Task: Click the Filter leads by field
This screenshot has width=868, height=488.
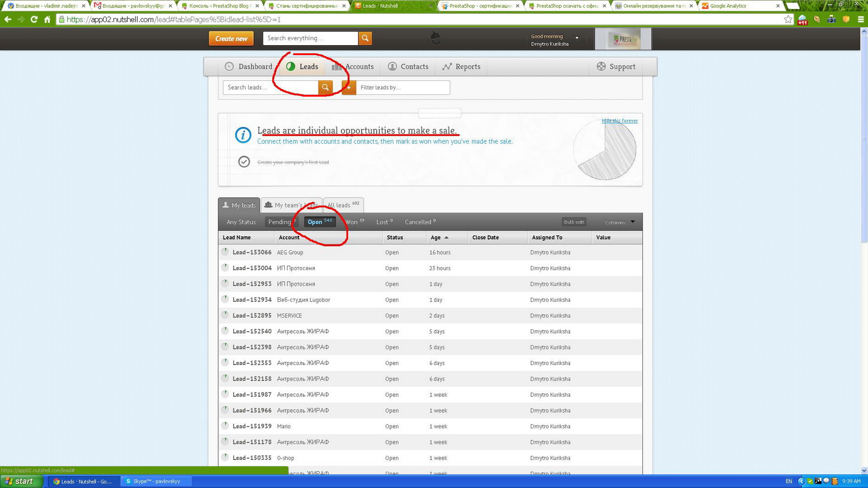Action: pos(403,87)
